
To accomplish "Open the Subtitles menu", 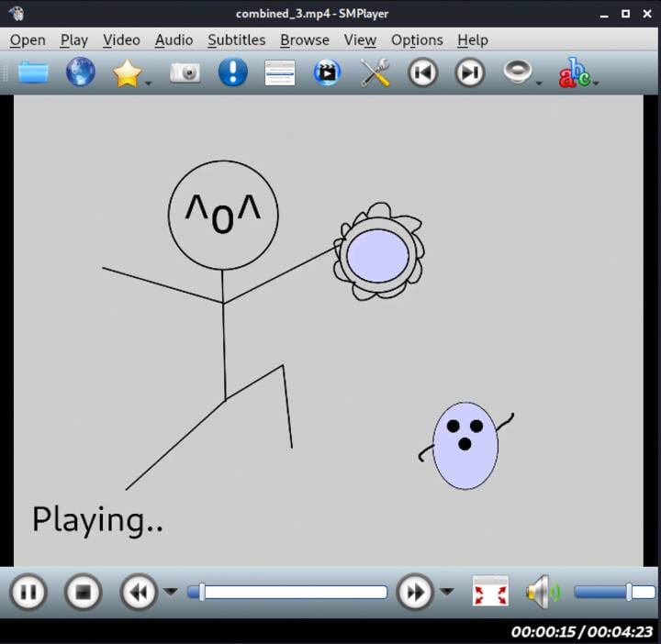I will pos(236,40).
